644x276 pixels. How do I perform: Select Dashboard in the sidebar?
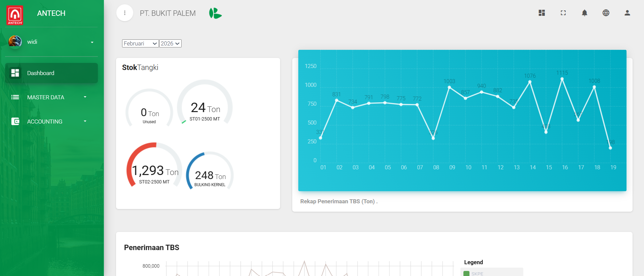point(51,73)
